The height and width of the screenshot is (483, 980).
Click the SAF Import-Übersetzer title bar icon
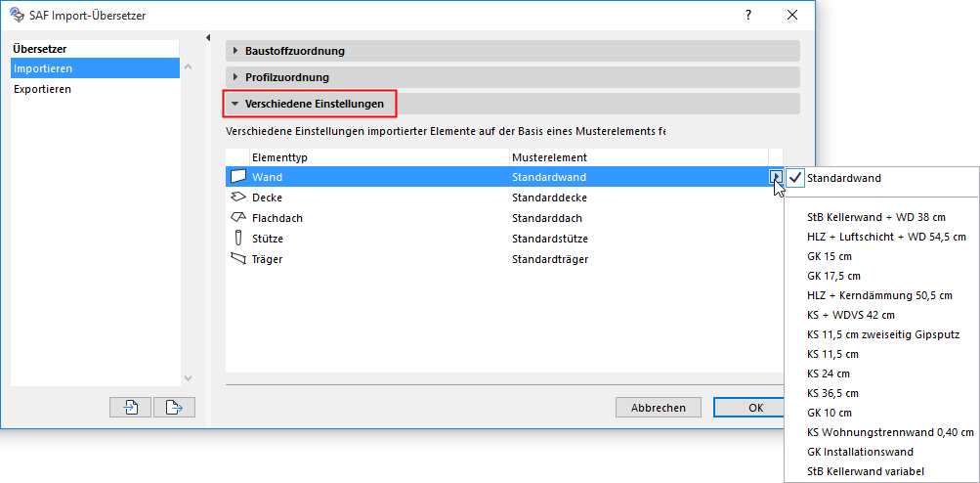pyautogui.click(x=17, y=15)
